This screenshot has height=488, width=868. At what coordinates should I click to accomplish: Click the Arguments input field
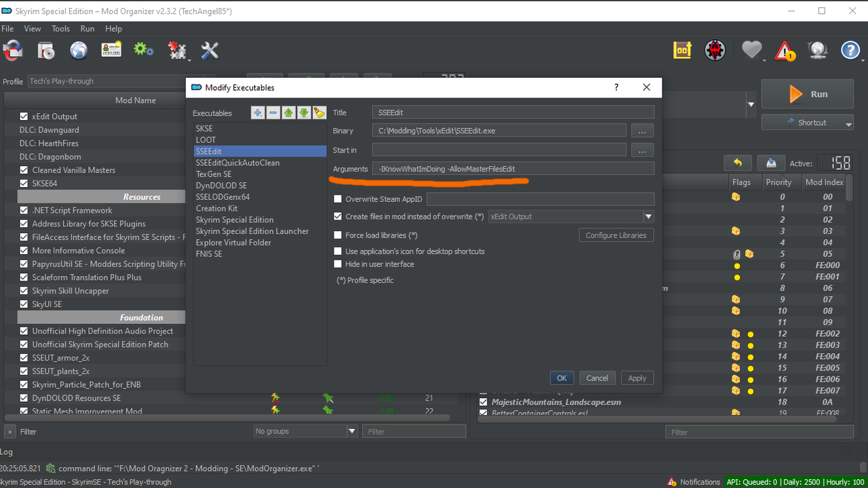tap(513, 169)
